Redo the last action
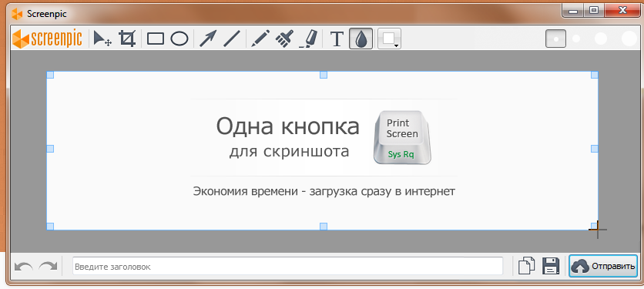The height and width of the screenshot is (289, 644). click(48, 267)
